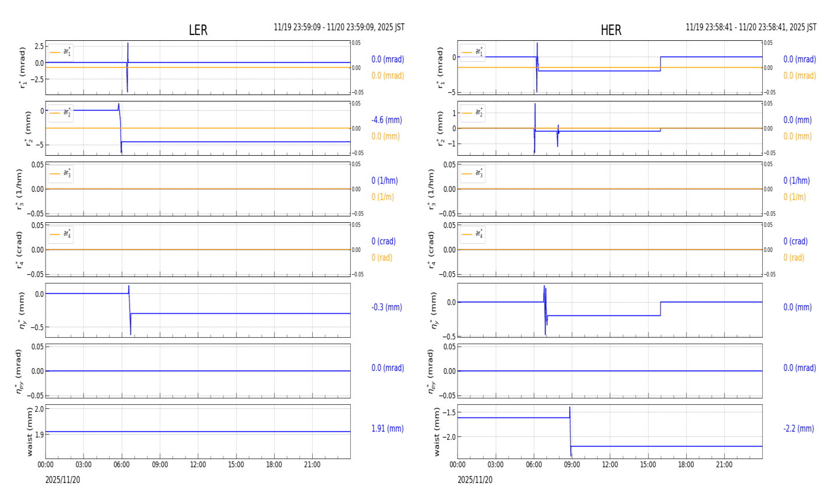Click LER blue '0.0 (mrad)' beside r1 plot
This screenshot has height=504, width=824.
coord(387,60)
